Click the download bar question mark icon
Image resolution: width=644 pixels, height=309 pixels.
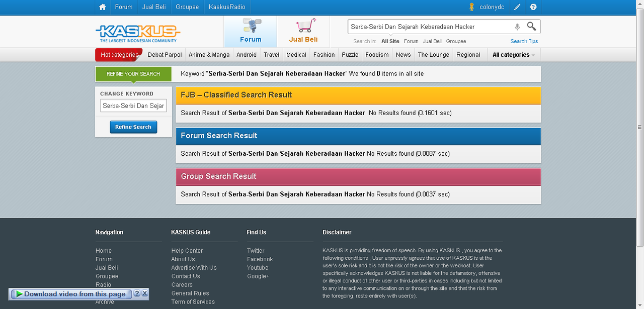(x=137, y=293)
